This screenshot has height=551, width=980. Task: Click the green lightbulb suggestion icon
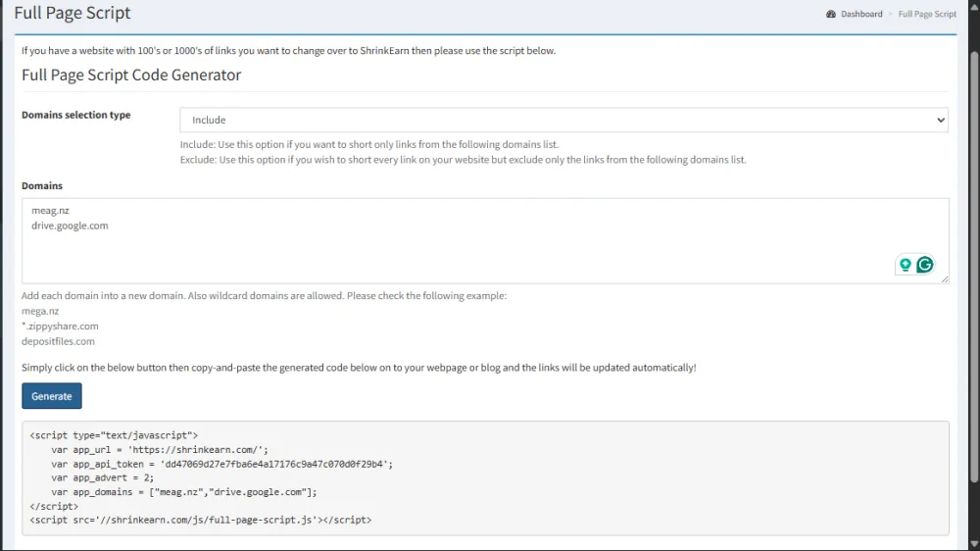click(x=905, y=265)
